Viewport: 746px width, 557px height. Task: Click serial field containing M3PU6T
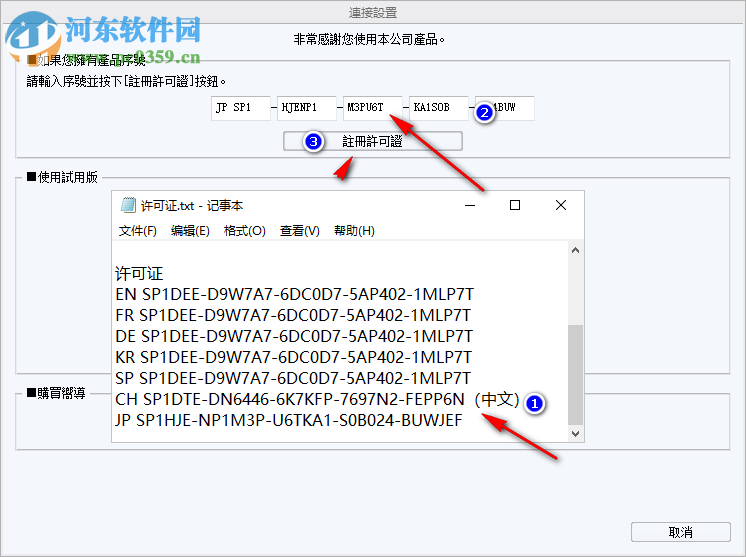coord(373,107)
